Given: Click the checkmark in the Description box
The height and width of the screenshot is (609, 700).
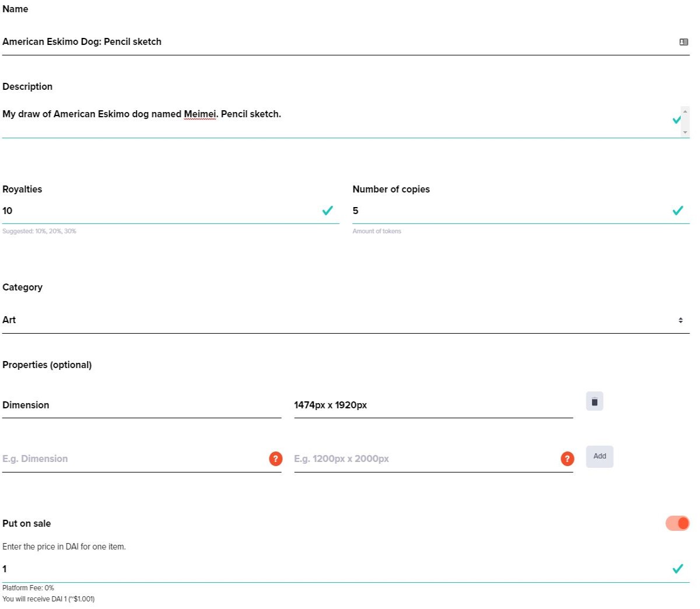Looking at the screenshot, I should [x=676, y=120].
